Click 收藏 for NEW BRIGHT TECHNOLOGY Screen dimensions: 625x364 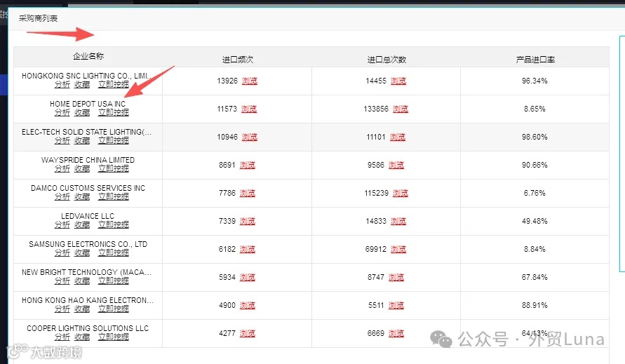[82, 281]
